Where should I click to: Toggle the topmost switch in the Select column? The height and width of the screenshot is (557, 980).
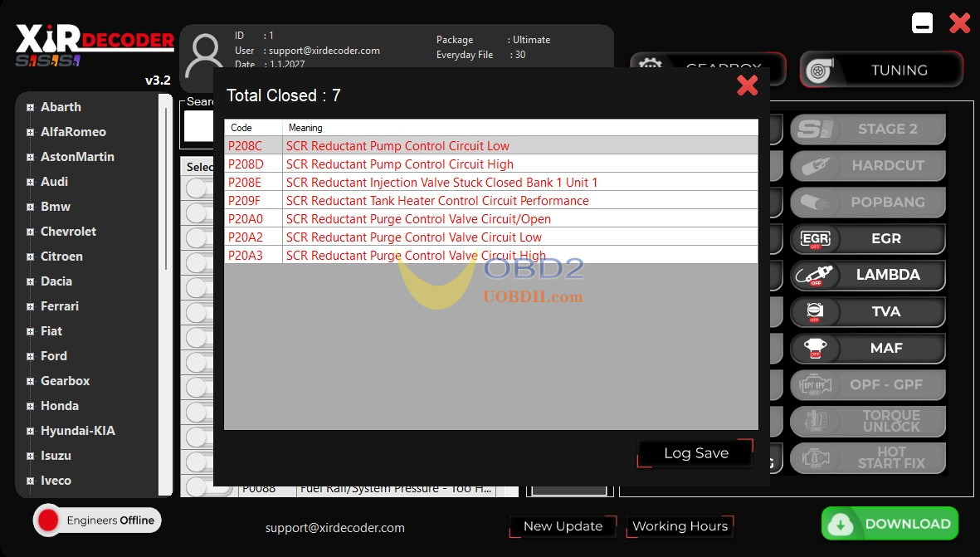pos(197,188)
